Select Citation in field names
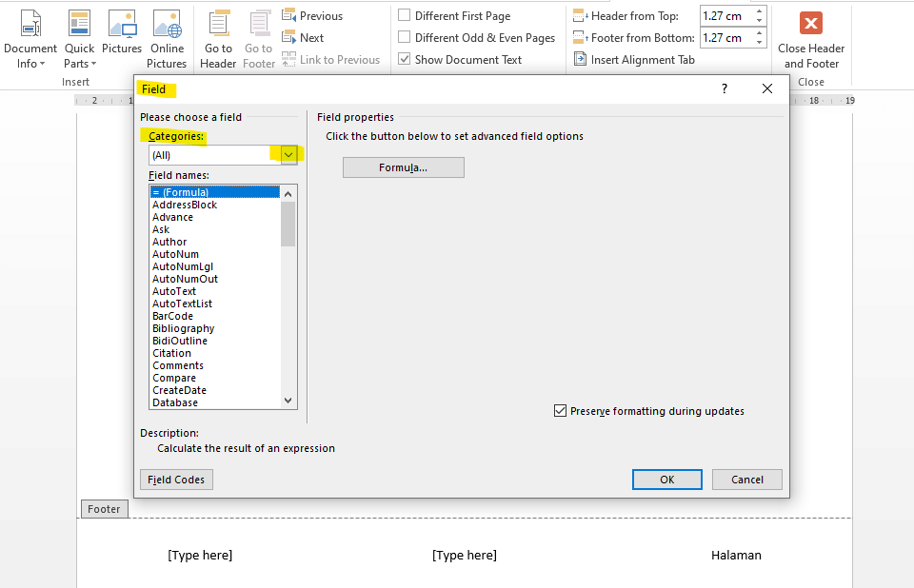The width and height of the screenshot is (914, 588). (x=214, y=353)
